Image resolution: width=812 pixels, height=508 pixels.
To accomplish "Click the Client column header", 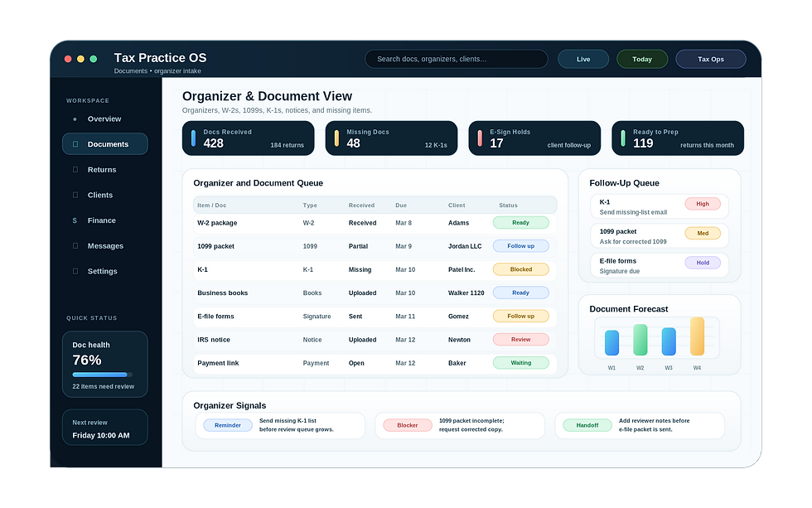I will [457, 205].
